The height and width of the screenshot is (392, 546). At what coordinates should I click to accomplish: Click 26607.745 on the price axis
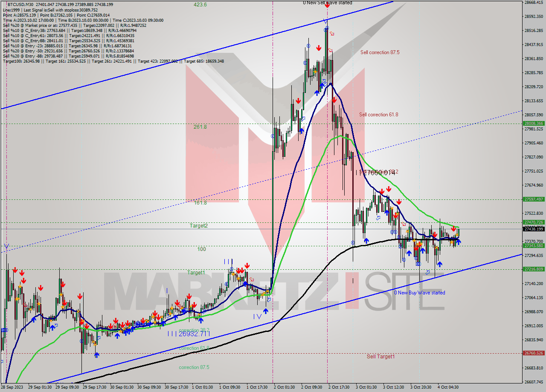(534, 382)
